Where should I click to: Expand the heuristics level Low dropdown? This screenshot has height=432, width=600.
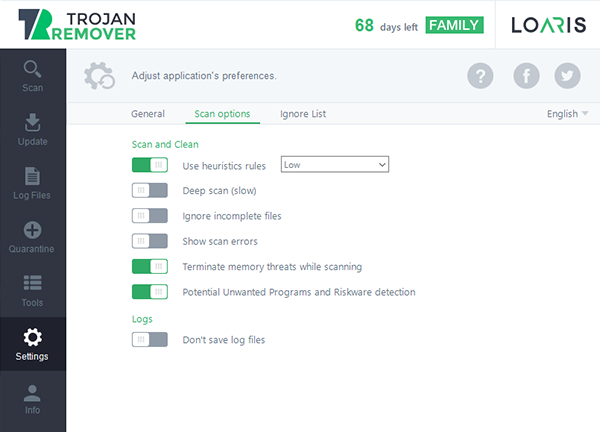(335, 165)
